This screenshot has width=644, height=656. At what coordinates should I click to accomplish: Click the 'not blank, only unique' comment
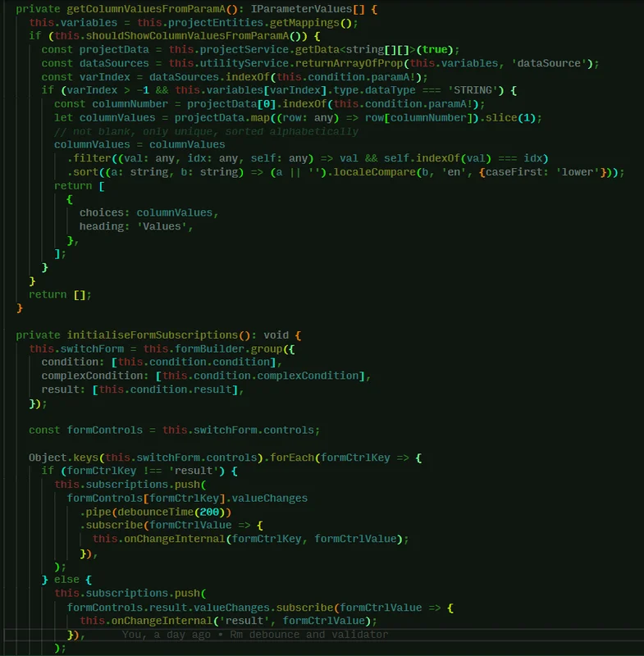206,131
